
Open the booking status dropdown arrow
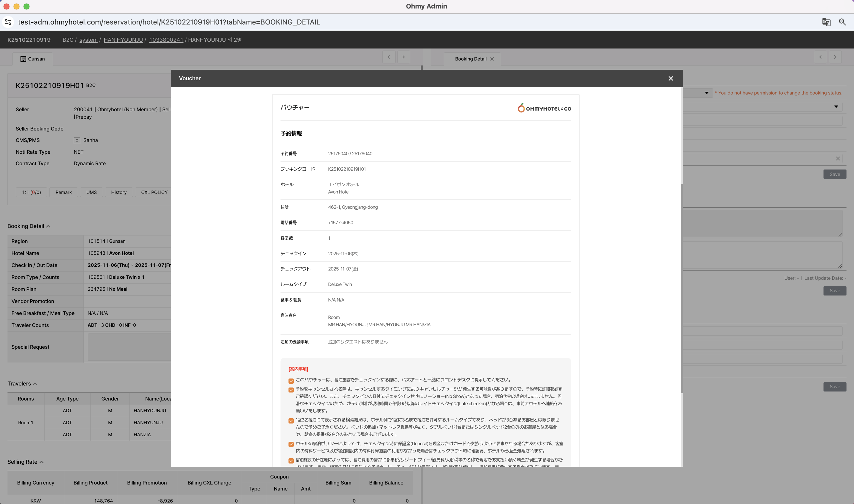click(x=706, y=93)
